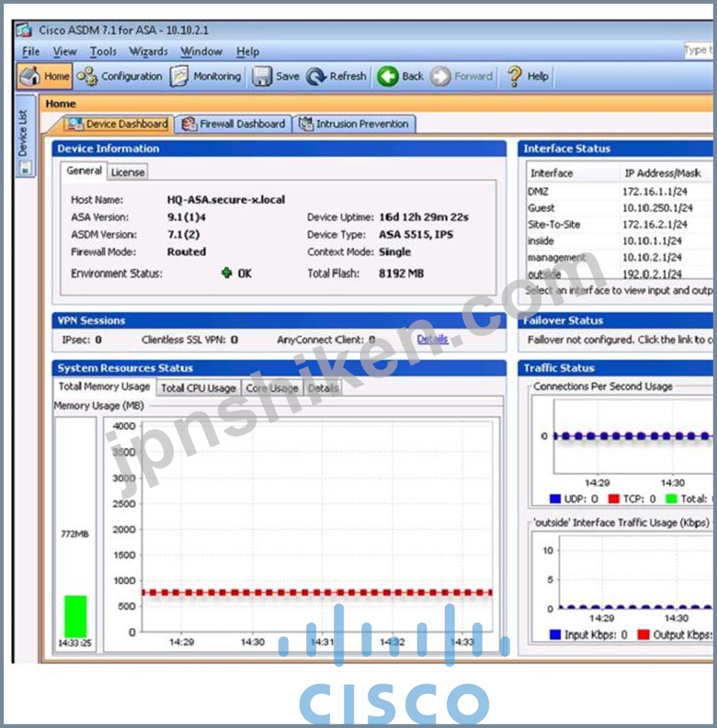
Task: Click the Configuration toolbar button label
Action: point(132,76)
